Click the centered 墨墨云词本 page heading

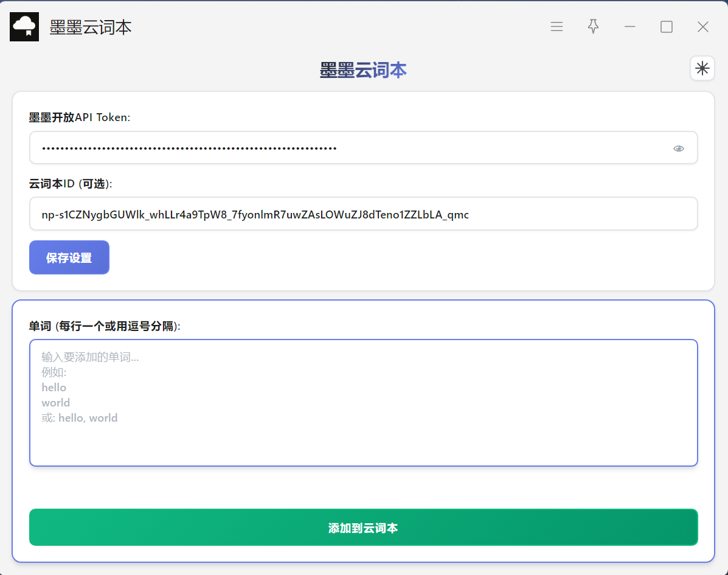click(x=363, y=70)
